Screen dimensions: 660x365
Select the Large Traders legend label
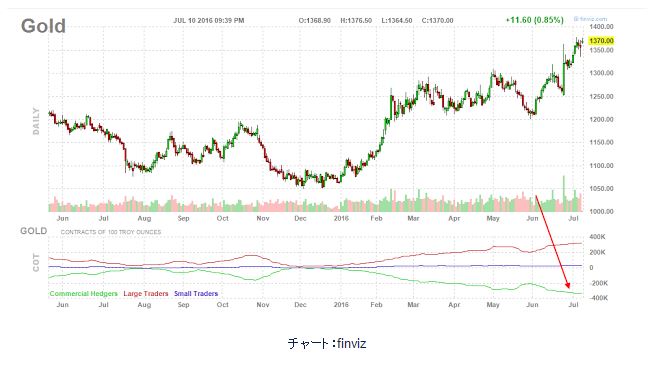[x=146, y=293]
